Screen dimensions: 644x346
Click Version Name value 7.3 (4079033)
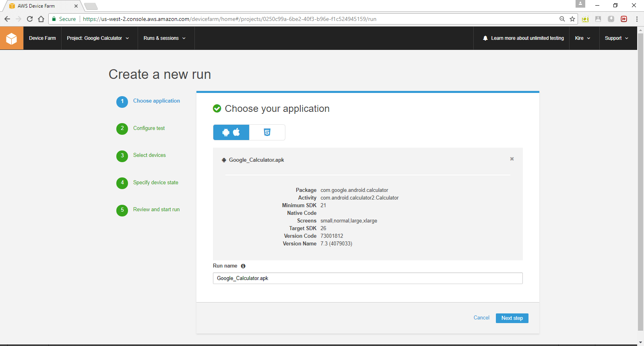click(x=336, y=244)
